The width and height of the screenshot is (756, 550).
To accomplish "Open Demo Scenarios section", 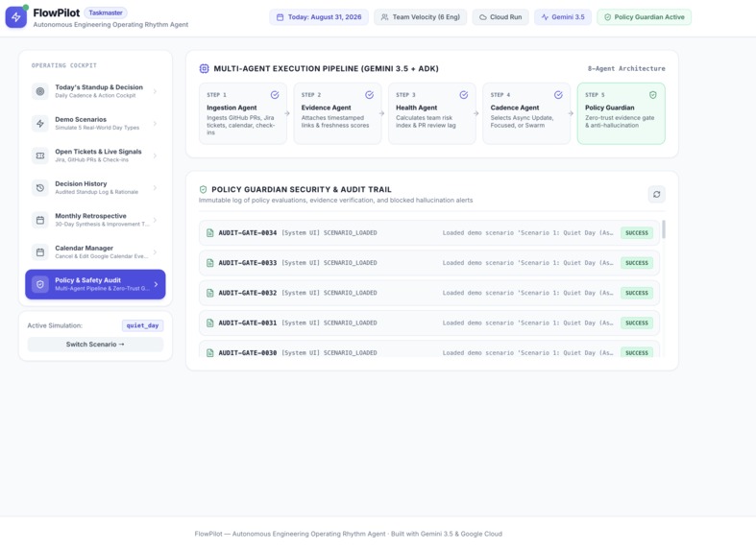I will tap(95, 123).
